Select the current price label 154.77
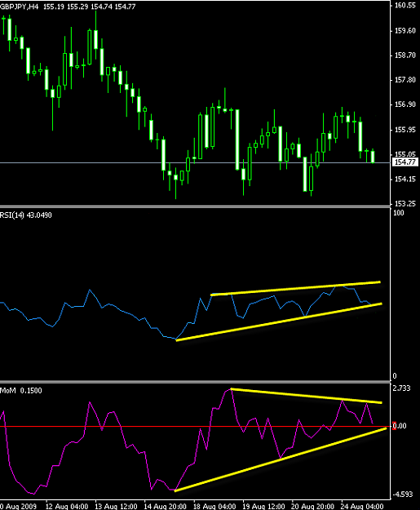This screenshot has height=510, width=420. click(405, 162)
